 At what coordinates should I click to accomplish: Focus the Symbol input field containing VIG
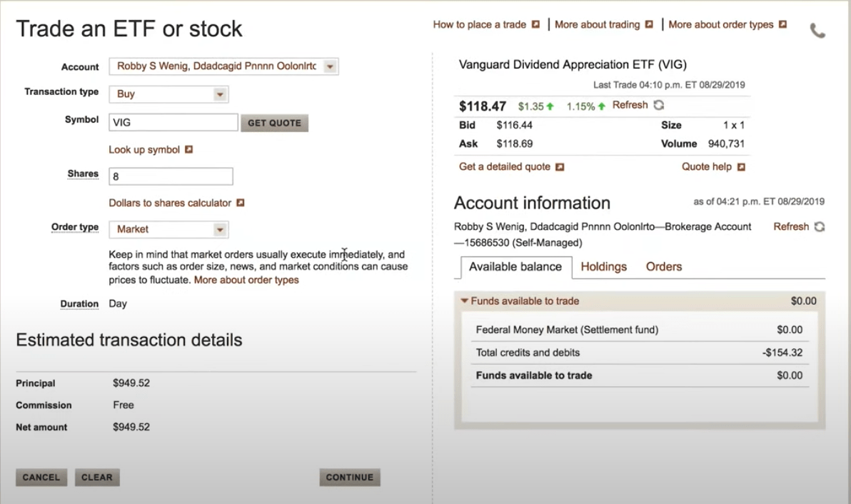[x=173, y=123]
